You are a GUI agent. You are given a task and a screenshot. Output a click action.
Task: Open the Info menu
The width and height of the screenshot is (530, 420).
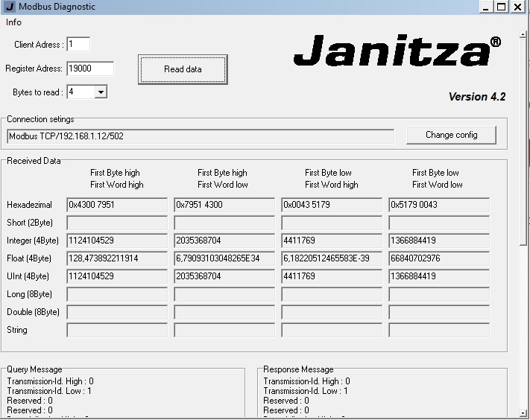[x=14, y=22]
